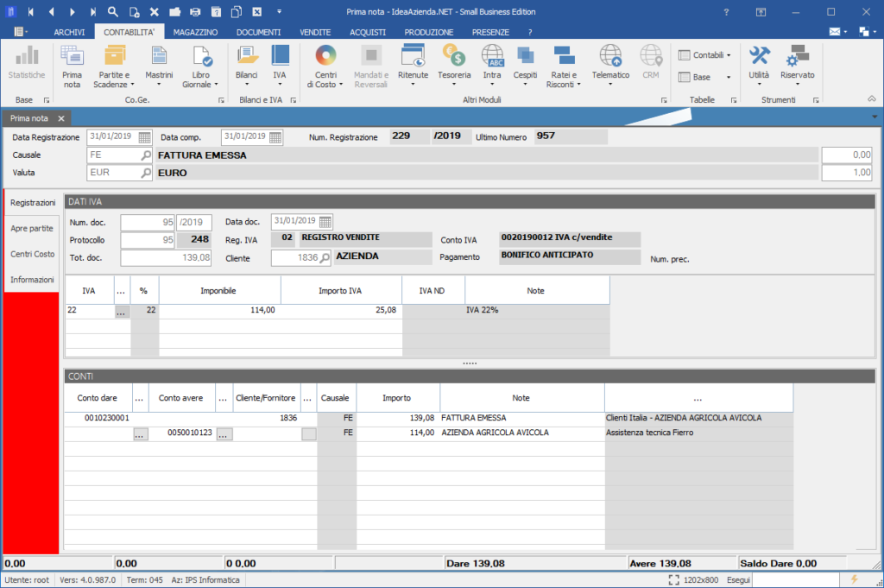This screenshot has width=884, height=588.
Task: Click the copy pages icon in the quick toolbar
Action: (x=237, y=12)
